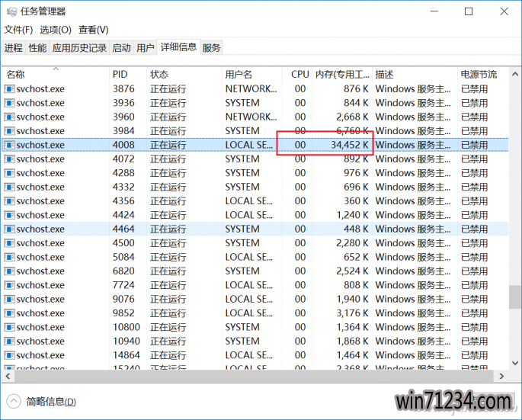Viewport: 522px width, 420px height.
Task: Collapse to brief info with the arrow icon
Action: click(14, 402)
